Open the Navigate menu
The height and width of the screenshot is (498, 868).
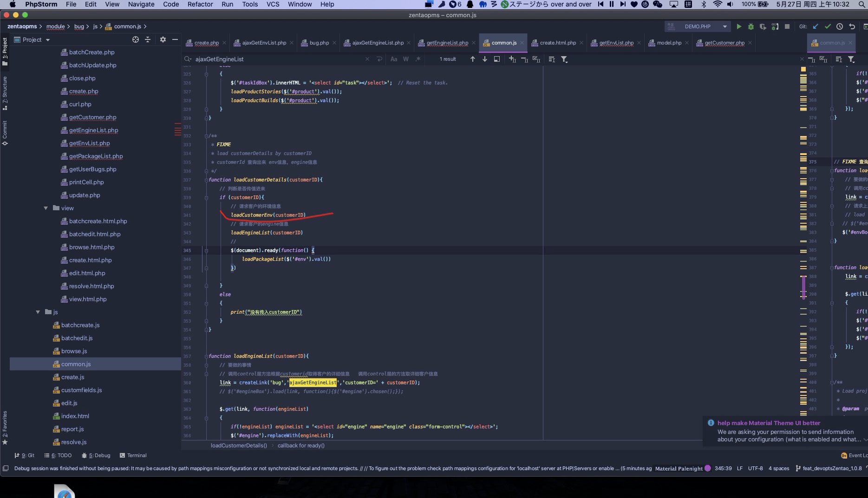[x=141, y=4]
